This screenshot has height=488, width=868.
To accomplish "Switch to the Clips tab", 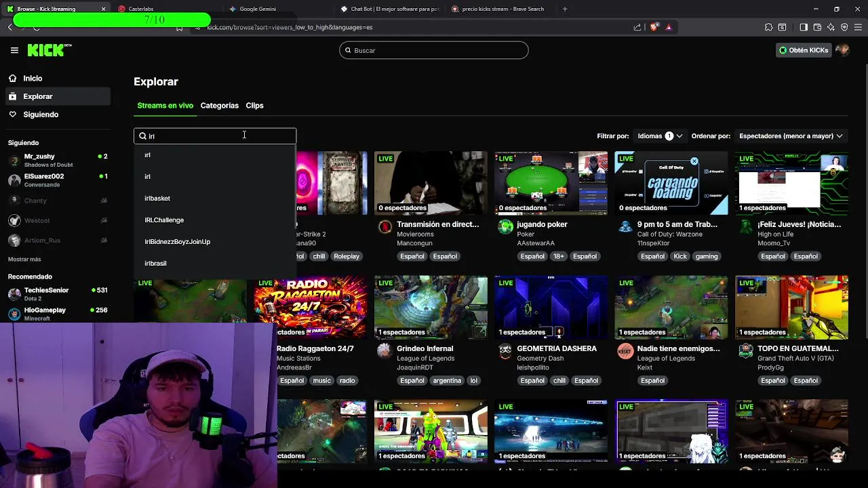I will [x=254, y=106].
